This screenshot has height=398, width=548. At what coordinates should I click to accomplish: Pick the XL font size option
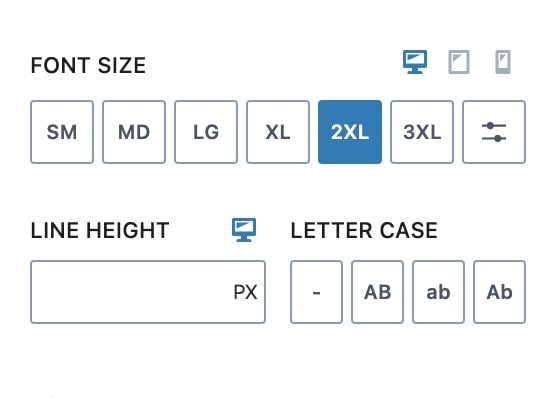click(278, 132)
